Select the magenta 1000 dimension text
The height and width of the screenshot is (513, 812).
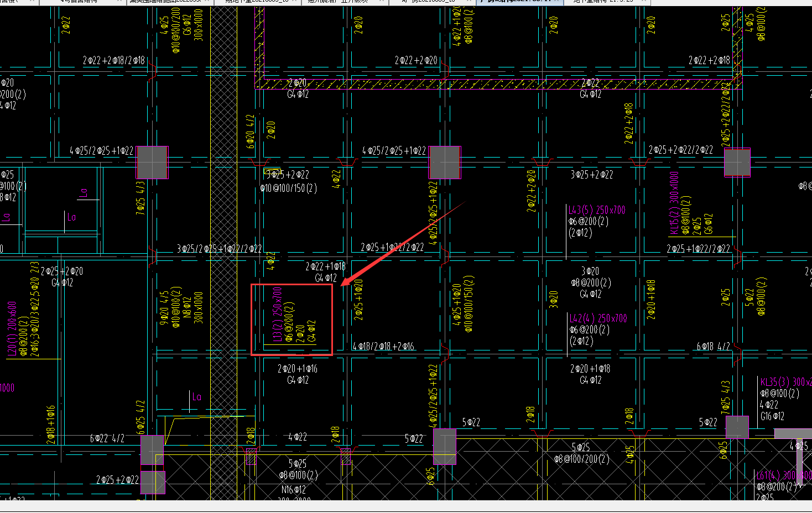(7, 388)
